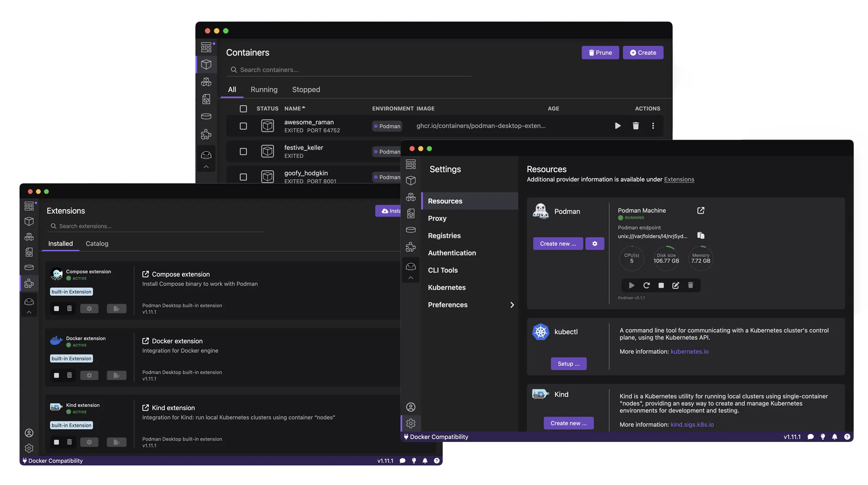
Task: Focus the Search containers field
Action: pos(349,70)
